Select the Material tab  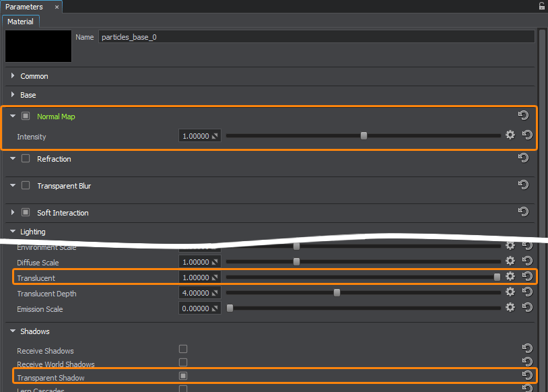click(20, 22)
